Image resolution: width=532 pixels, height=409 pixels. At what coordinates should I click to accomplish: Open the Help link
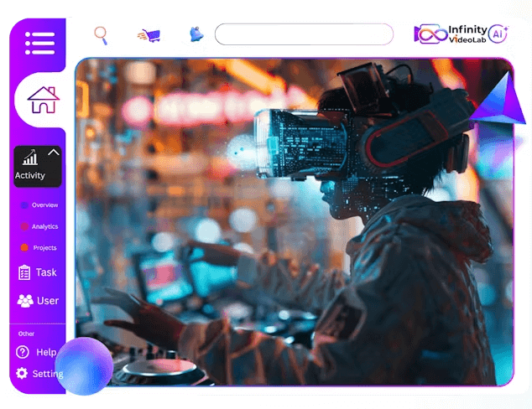(46, 352)
